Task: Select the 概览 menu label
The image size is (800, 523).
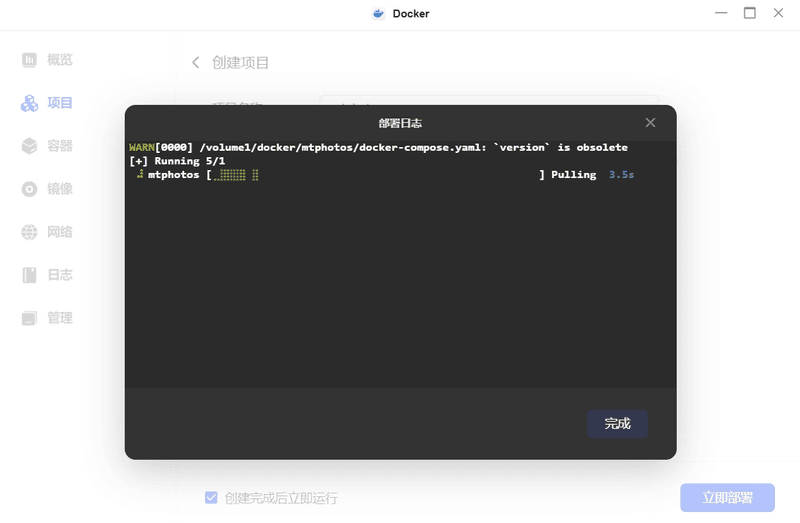Action: 60,60
